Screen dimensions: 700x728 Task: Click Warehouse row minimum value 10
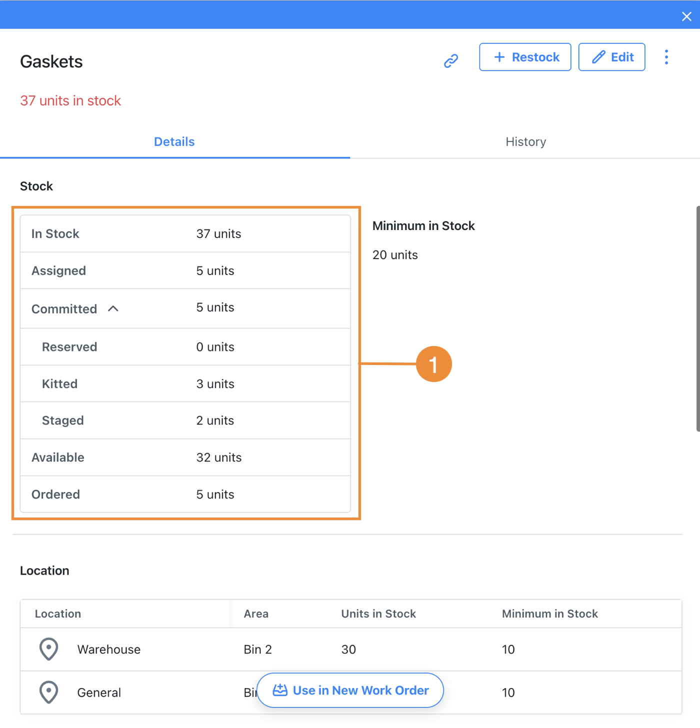(508, 649)
